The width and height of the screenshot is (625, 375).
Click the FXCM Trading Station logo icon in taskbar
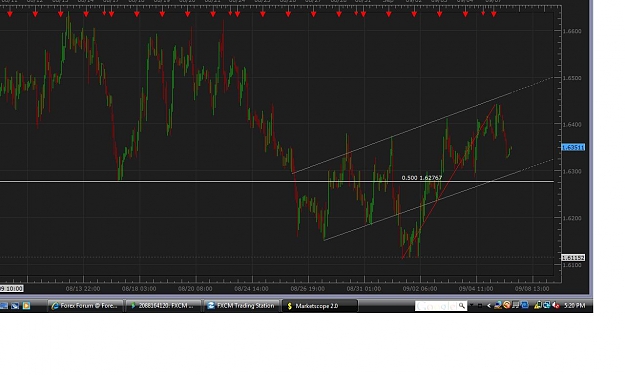[x=211, y=306]
